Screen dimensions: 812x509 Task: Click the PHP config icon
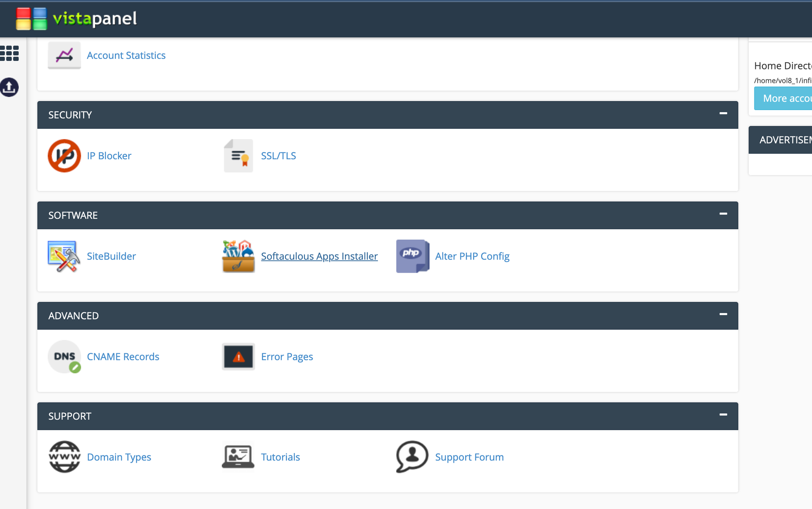pyautogui.click(x=412, y=256)
